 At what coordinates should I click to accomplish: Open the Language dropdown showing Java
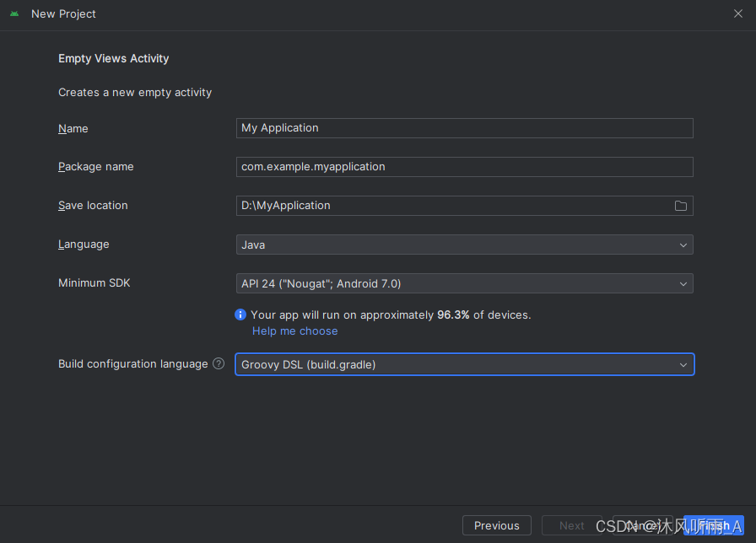(464, 245)
